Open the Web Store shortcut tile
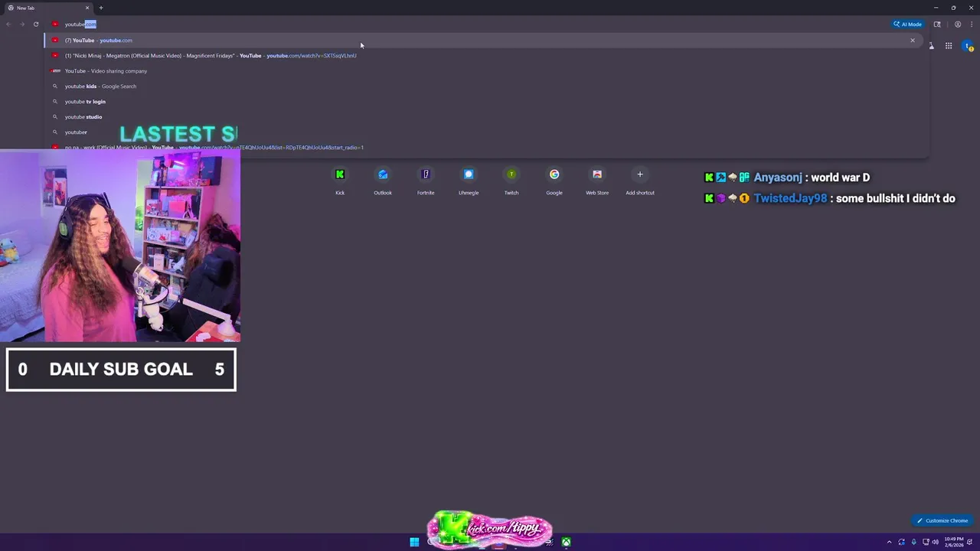 click(597, 181)
